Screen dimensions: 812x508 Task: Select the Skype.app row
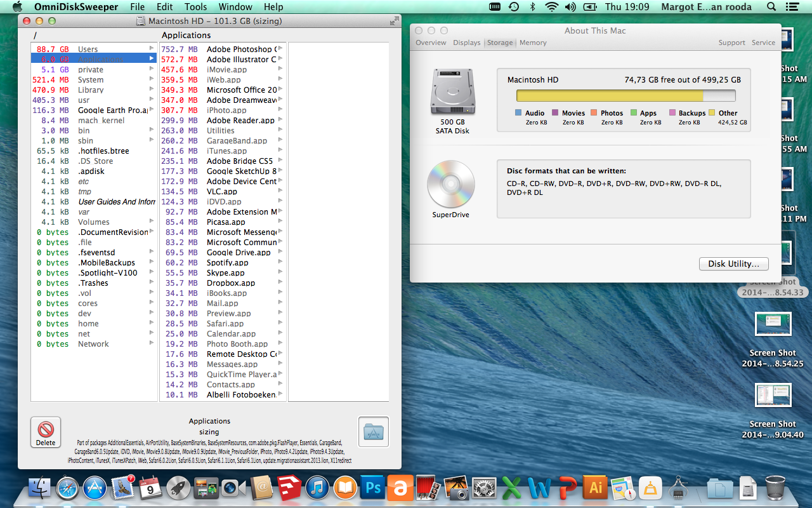point(222,272)
